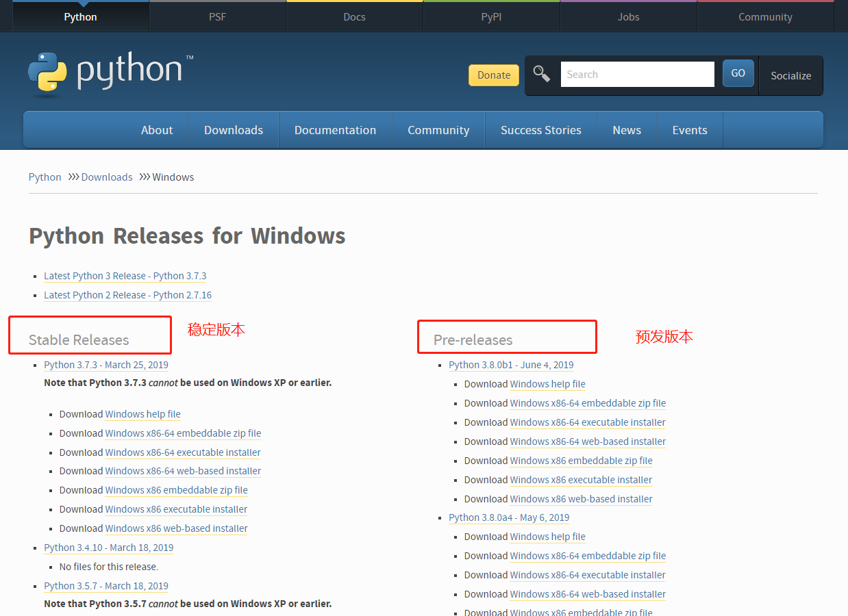Open Python 3.4.10 - March 18, 2019 link
The width and height of the screenshot is (848, 616).
click(x=109, y=548)
